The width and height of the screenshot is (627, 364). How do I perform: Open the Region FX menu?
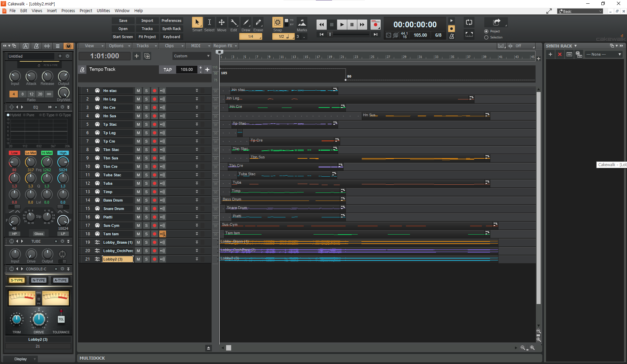point(225,46)
